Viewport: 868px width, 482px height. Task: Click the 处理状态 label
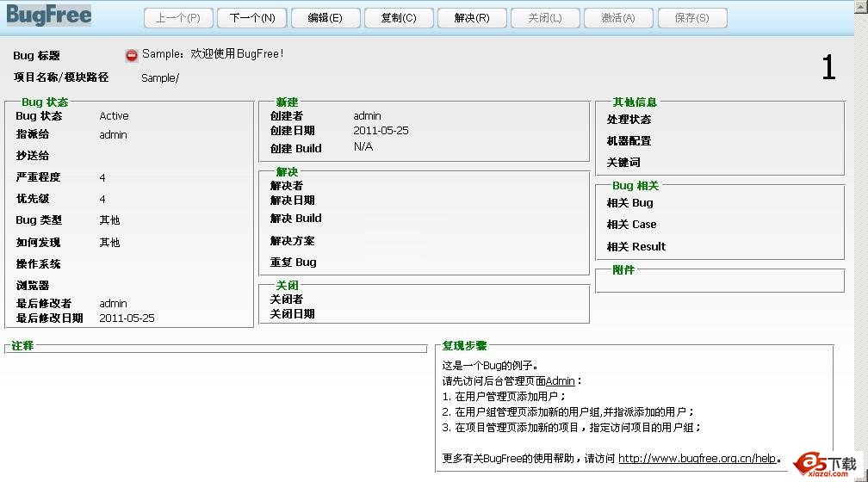pos(629,120)
